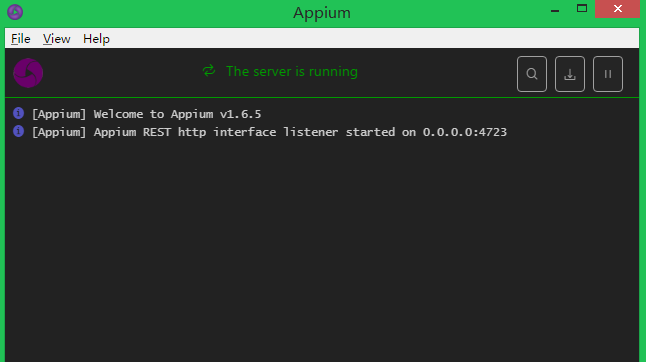Stop the server with pause button
Image resolution: width=646 pixels, height=362 pixels.
(x=608, y=74)
